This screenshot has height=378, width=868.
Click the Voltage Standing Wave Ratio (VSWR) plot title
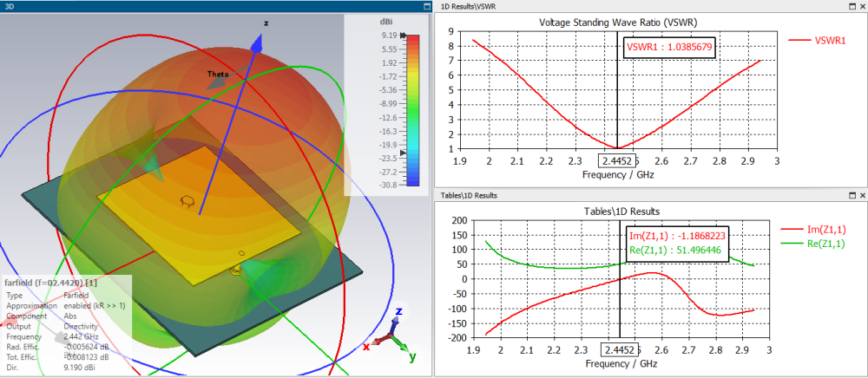pyautogui.click(x=618, y=23)
